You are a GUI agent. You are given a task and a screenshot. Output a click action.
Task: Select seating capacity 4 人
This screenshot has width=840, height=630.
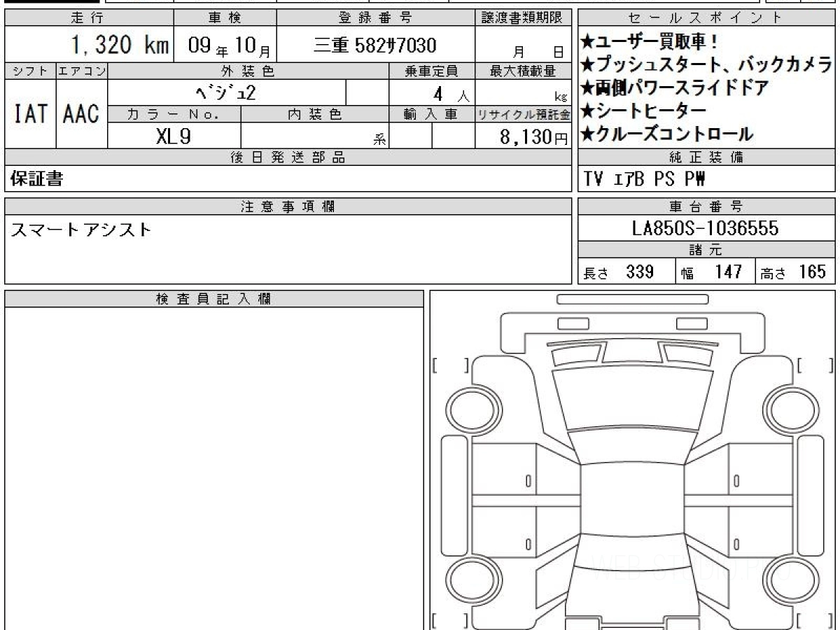click(450, 93)
